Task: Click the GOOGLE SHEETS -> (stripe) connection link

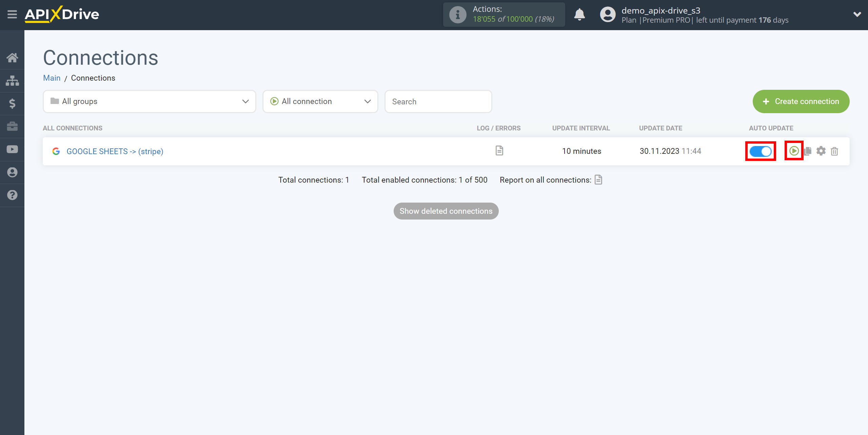Action: click(x=115, y=151)
